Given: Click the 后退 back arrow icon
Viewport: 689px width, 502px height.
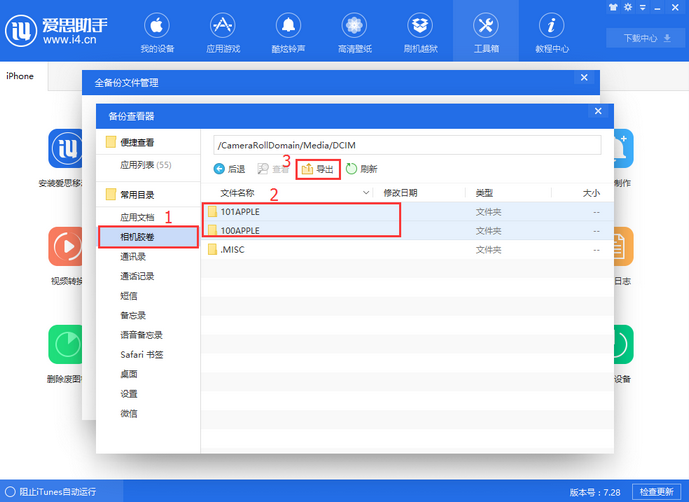Looking at the screenshot, I should pyautogui.click(x=219, y=169).
